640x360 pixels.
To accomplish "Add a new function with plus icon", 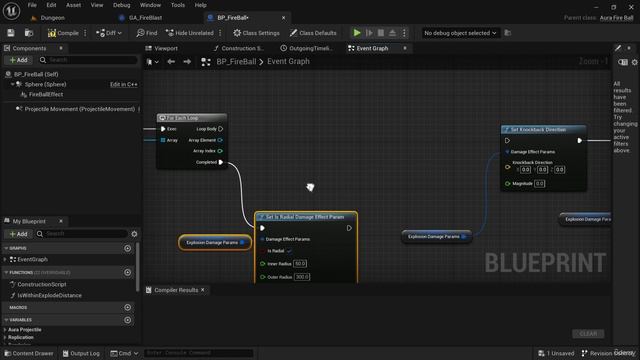I will [x=128, y=272].
